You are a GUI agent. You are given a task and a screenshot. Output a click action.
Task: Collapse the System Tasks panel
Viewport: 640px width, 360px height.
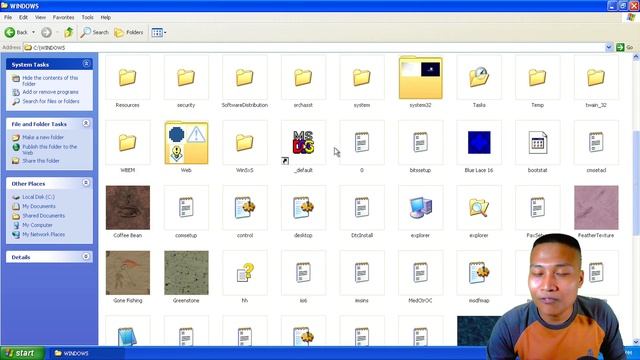86,64
